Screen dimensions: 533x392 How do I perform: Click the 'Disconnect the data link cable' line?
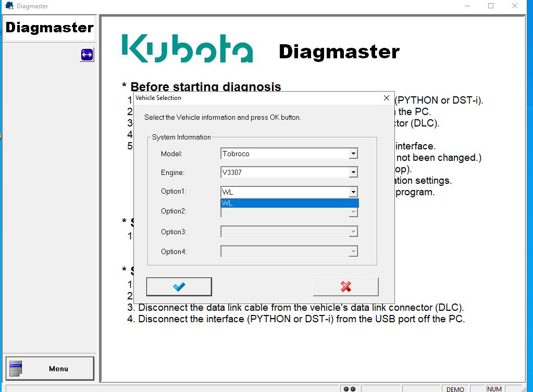point(295,308)
